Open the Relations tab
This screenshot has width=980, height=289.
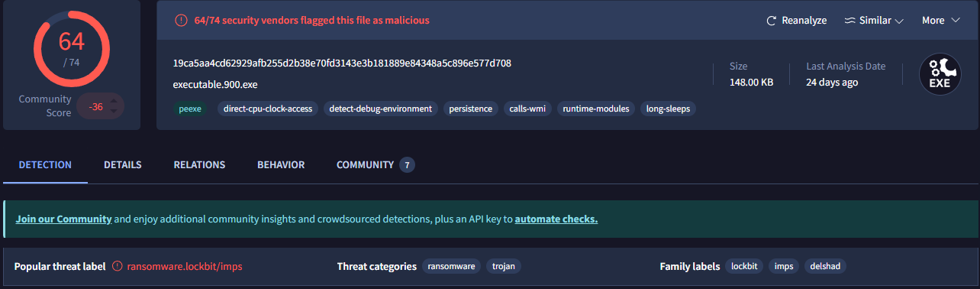coord(199,164)
